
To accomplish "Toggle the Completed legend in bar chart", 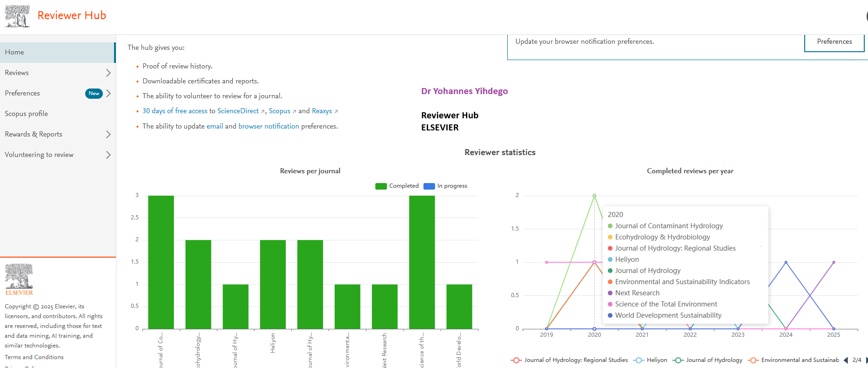I will click(x=397, y=186).
